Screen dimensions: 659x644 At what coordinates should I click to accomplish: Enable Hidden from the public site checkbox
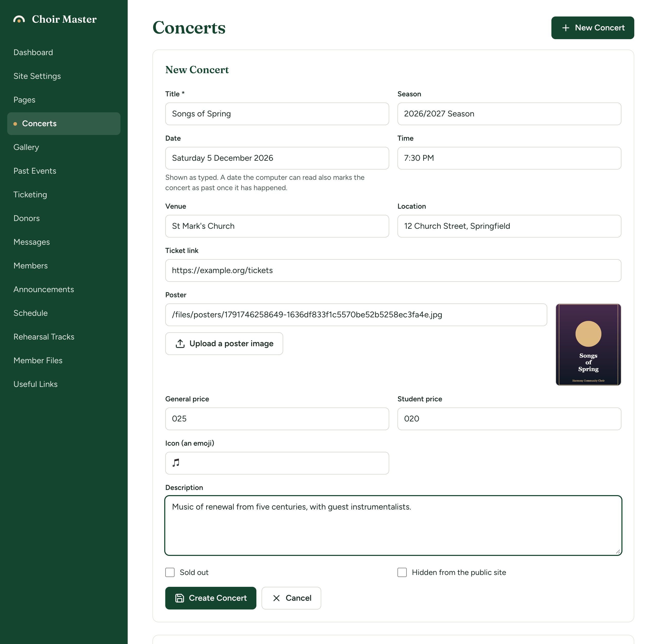coord(402,572)
